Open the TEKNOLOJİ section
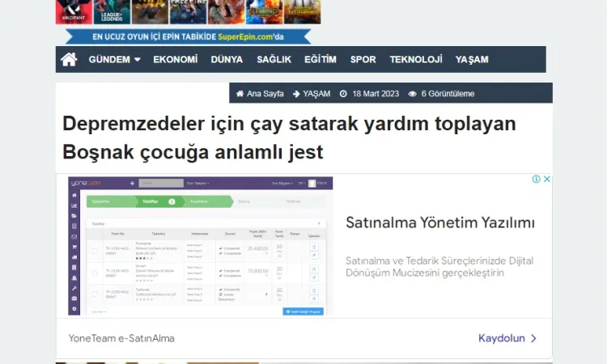Screen dimensions: 607x364 point(416,60)
